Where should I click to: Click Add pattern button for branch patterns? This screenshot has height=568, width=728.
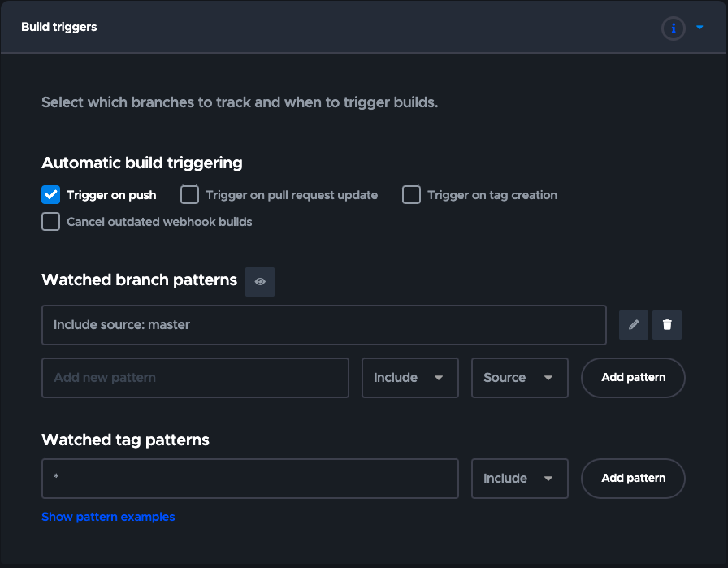coord(633,378)
